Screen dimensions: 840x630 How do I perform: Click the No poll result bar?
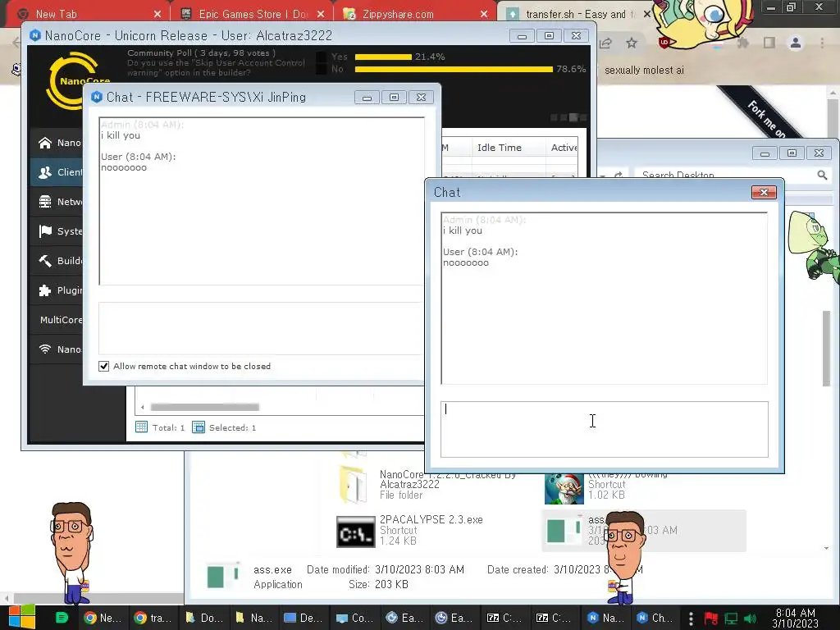pyautogui.click(x=454, y=69)
